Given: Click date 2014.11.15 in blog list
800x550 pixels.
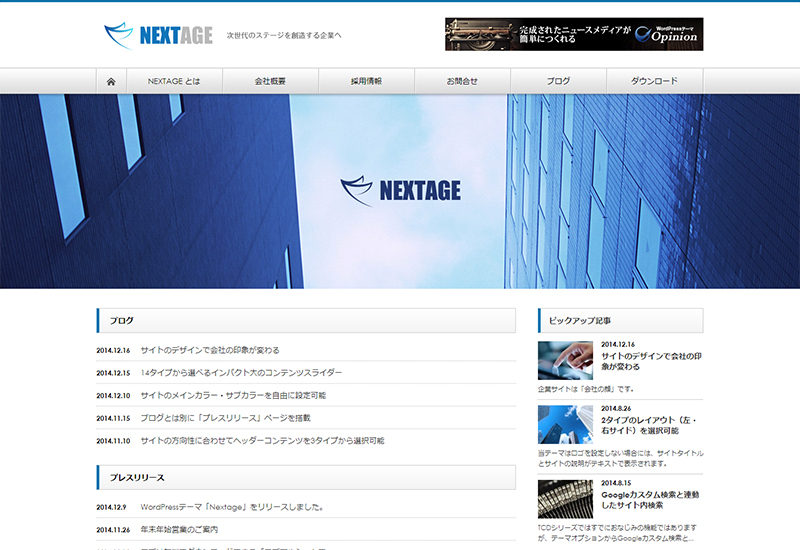Looking at the screenshot, I should (x=113, y=418).
